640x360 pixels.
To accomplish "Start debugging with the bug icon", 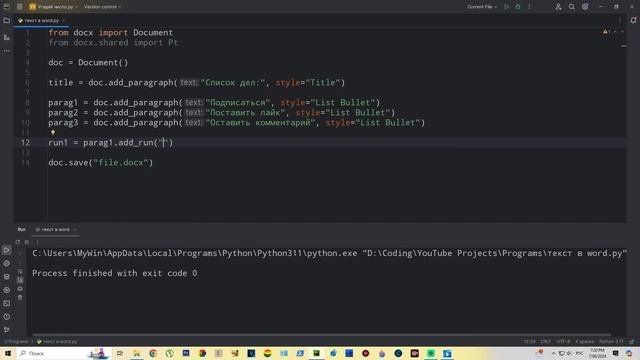I will click(x=518, y=7).
